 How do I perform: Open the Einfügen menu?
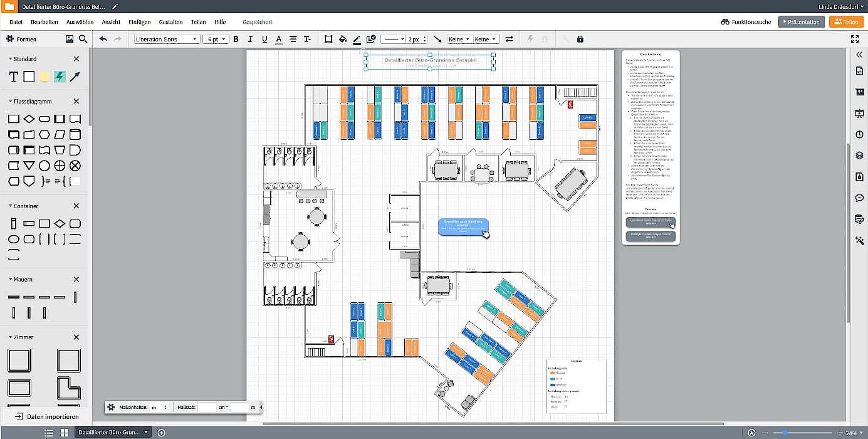pos(139,21)
